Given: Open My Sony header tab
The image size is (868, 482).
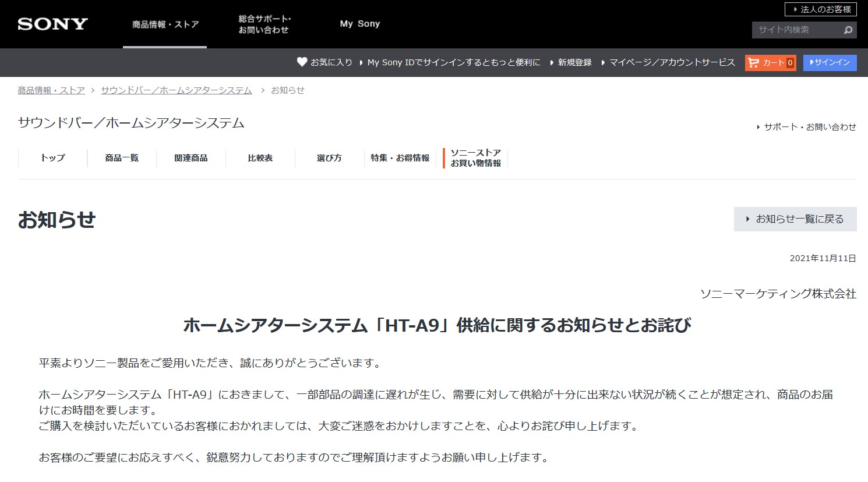Looking at the screenshot, I should 360,24.
